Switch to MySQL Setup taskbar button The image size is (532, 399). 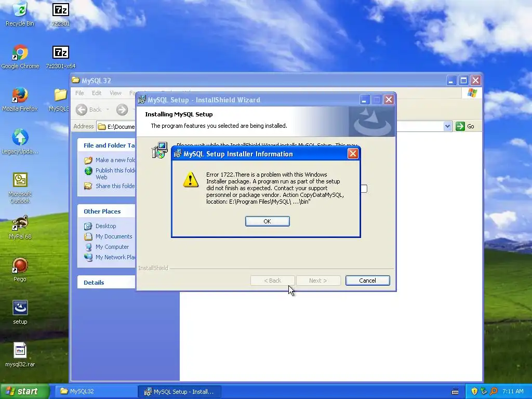pyautogui.click(x=180, y=392)
